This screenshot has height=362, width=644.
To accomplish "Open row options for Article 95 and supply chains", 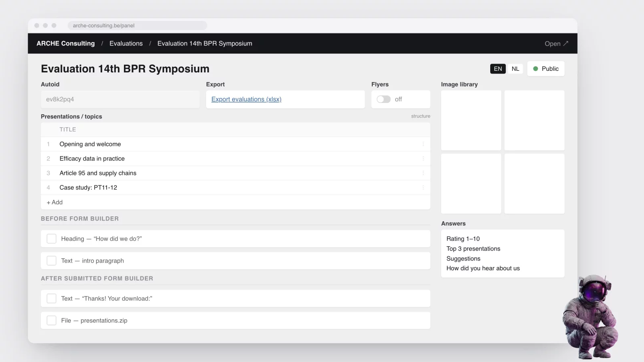I will [x=423, y=173].
